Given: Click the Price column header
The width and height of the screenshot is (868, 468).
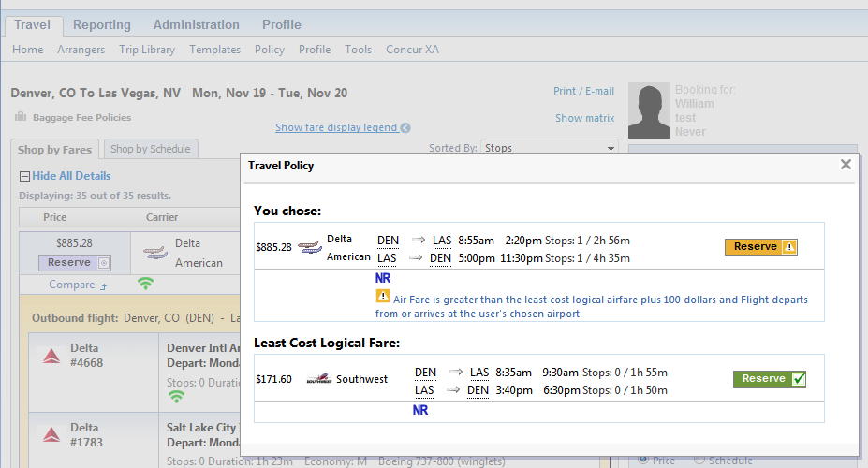Looking at the screenshot, I should point(55,217).
